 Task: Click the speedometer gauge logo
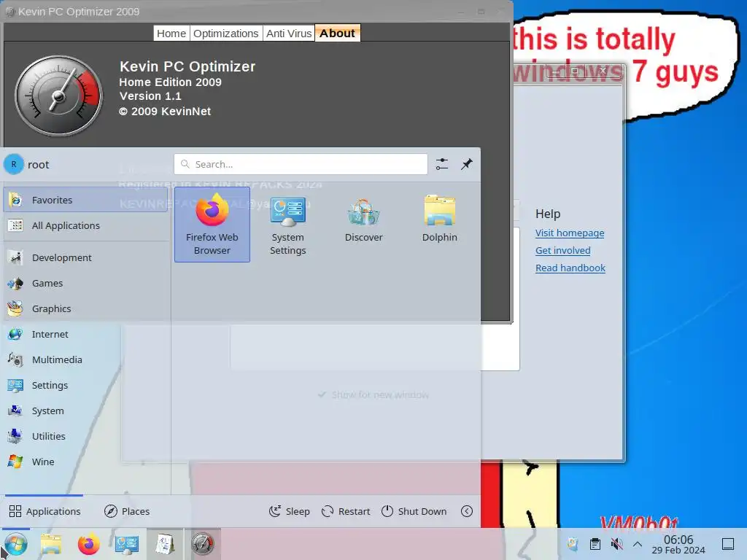(x=58, y=96)
